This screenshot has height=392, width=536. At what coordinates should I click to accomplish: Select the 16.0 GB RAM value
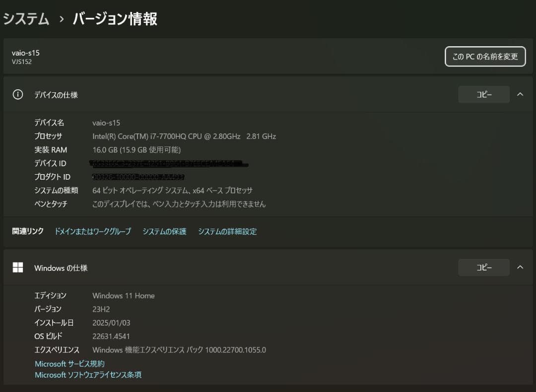click(x=136, y=150)
